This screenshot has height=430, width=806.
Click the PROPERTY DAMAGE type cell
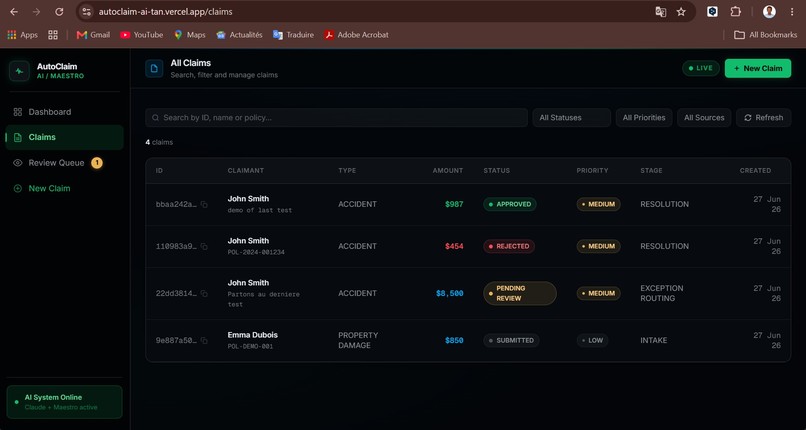[358, 340]
